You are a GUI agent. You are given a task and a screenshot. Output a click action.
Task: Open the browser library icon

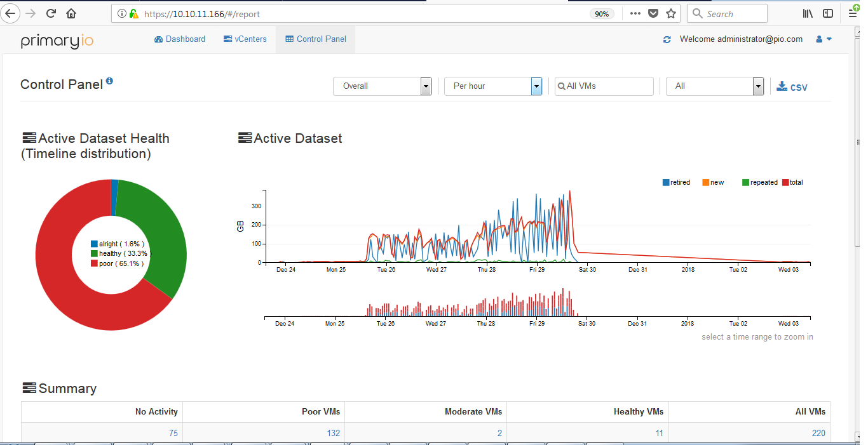pyautogui.click(x=808, y=13)
